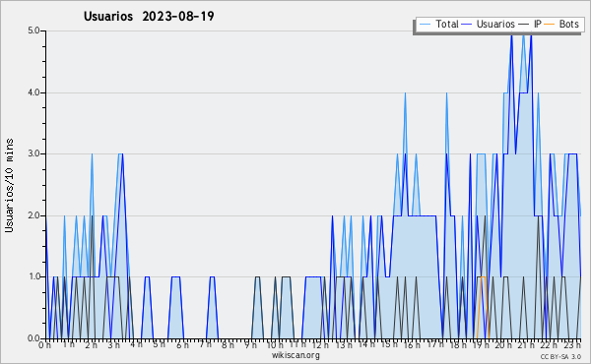Select the 'Usuarios' legend entry
The height and width of the screenshot is (364, 591).
coord(495,24)
